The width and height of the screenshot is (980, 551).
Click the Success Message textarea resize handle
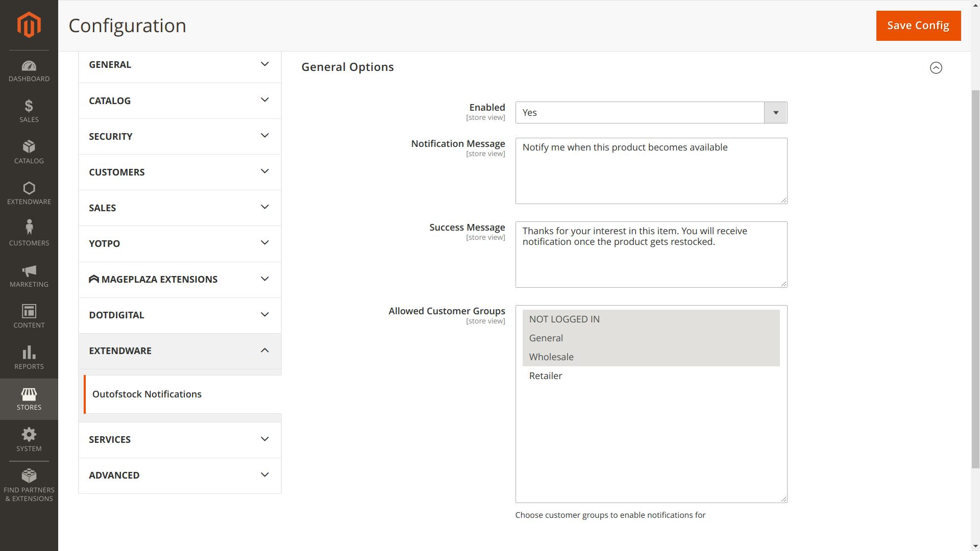coord(783,284)
